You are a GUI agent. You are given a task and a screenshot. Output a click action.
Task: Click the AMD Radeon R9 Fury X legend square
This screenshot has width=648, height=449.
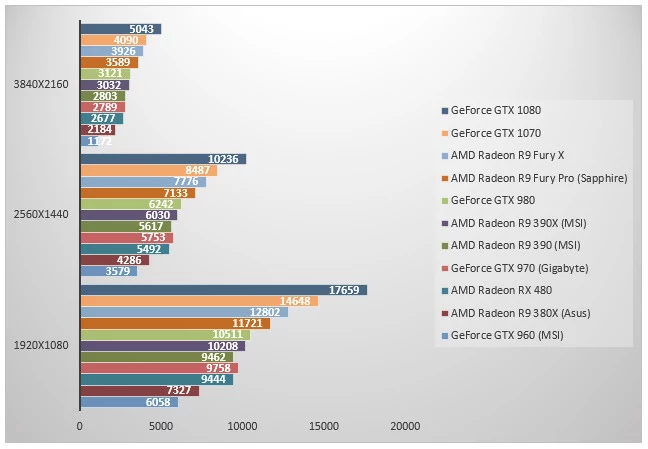point(445,156)
